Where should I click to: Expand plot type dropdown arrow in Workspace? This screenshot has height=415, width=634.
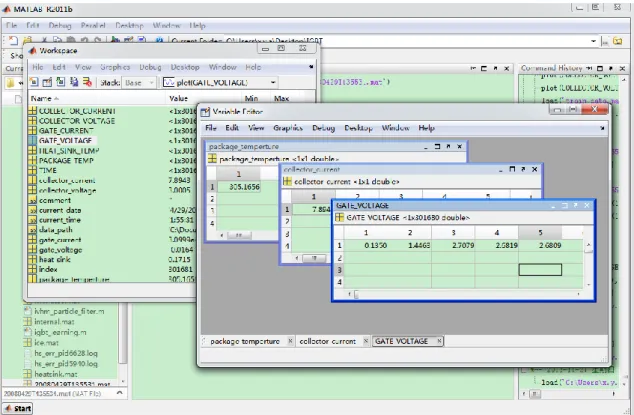coord(273,83)
